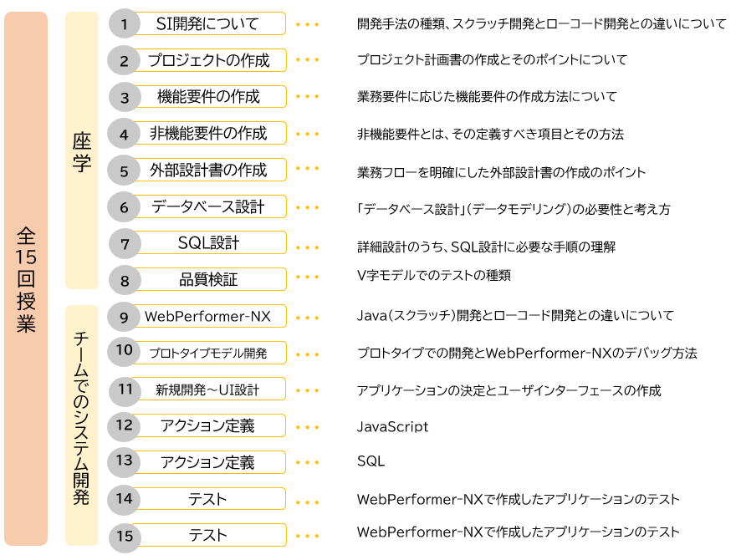Image resolution: width=736 pixels, height=560 pixels.
Task: Select the number 6 circle badge
Action: (125, 207)
